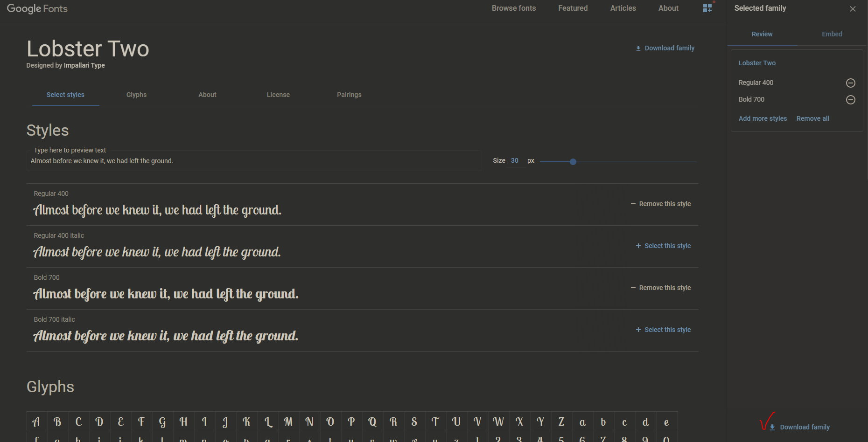The image size is (868, 442).
Task: Click glyph Z in the Glyphs grid
Action: pyautogui.click(x=561, y=422)
